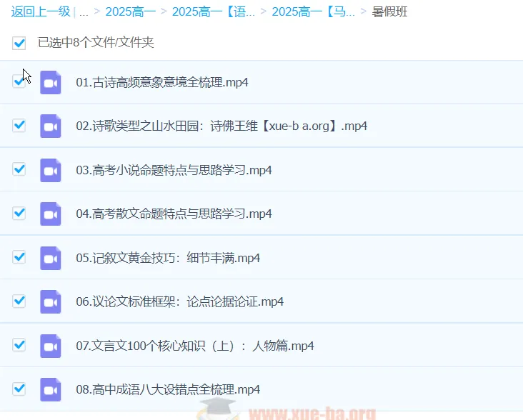Click video icon for 08.高中成语八大设错点 file

click(50, 389)
